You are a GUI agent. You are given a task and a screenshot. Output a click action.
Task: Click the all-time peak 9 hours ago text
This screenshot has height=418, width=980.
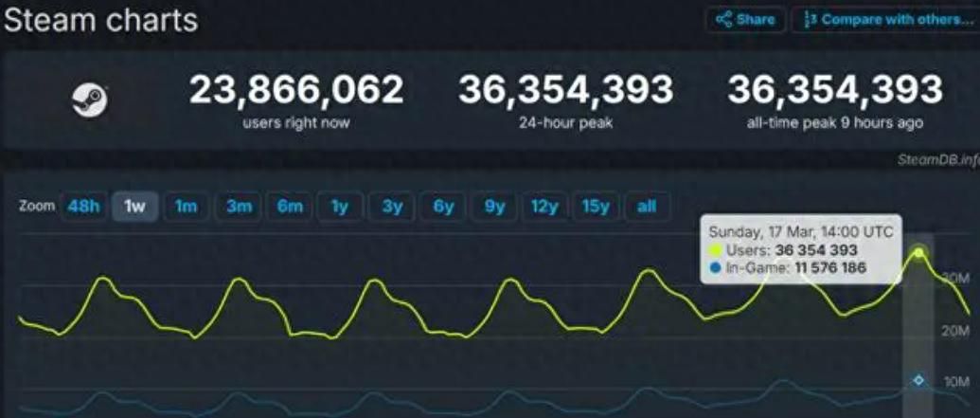[x=834, y=123]
